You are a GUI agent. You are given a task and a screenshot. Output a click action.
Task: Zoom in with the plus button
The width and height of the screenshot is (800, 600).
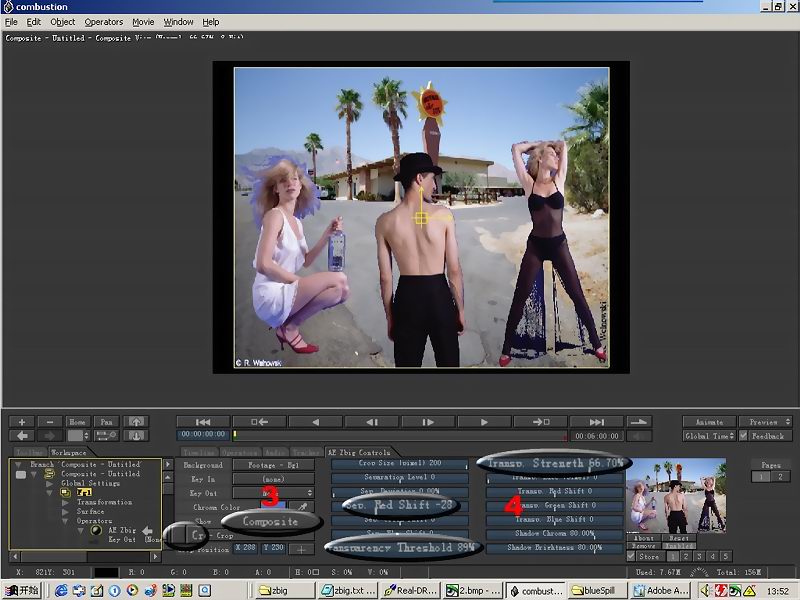point(22,421)
